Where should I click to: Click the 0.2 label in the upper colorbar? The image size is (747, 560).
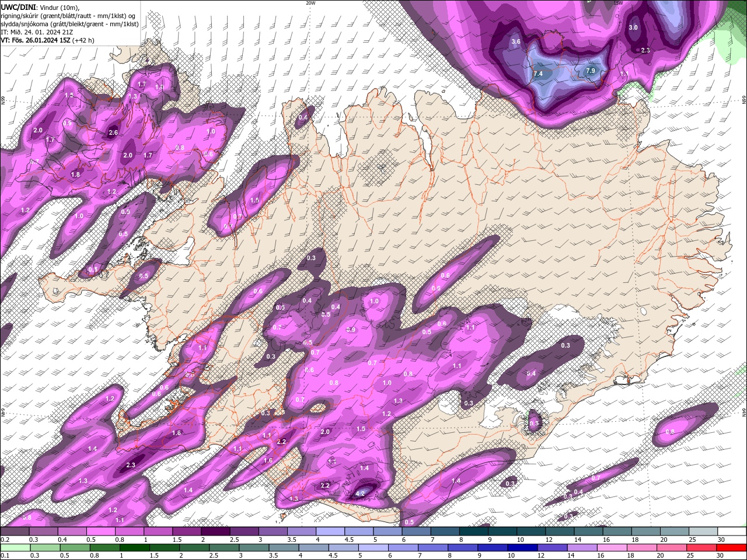[x=5, y=540]
